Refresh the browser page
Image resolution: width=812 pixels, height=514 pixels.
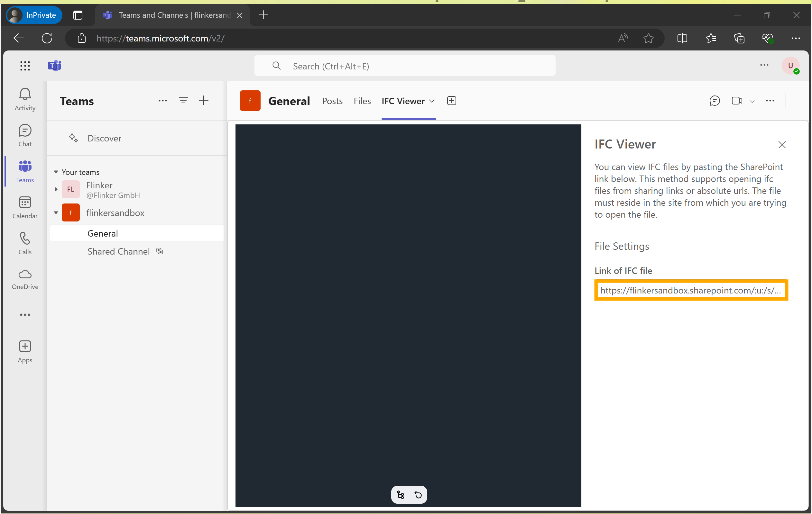(x=47, y=38)
